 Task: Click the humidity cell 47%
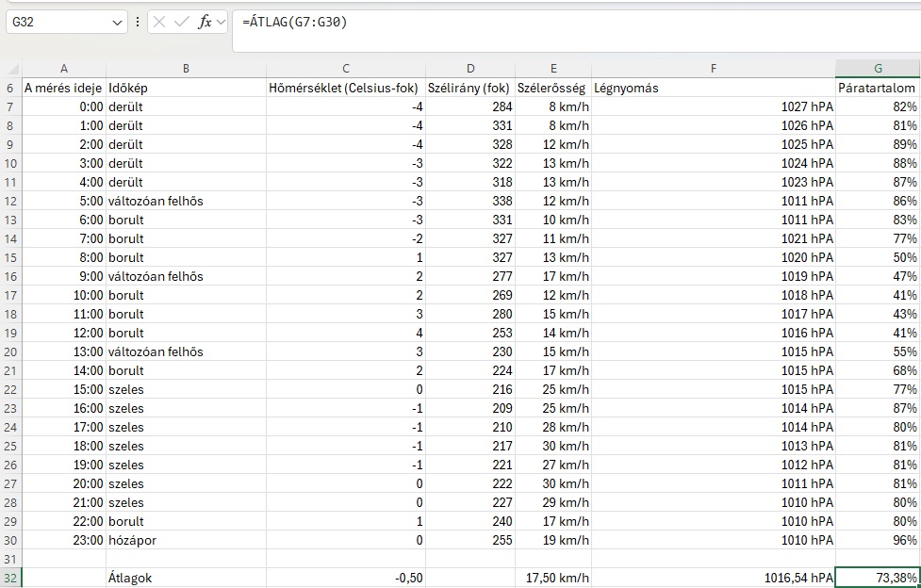pos(878,277)
